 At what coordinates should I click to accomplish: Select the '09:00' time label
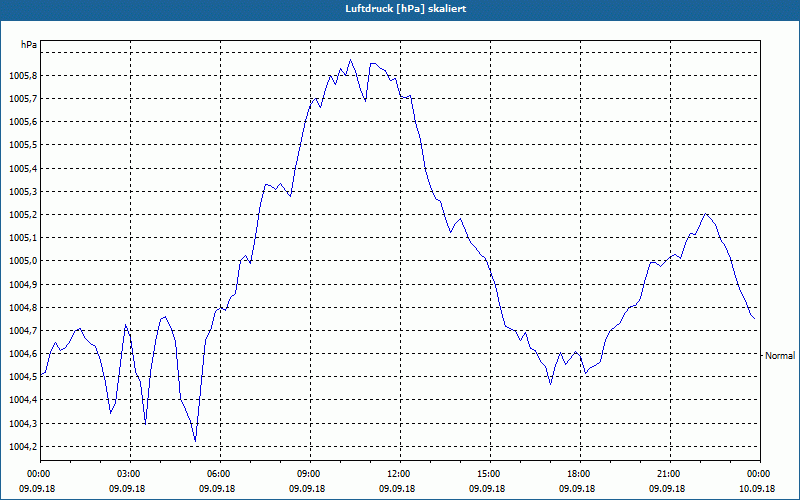pos(307,474)
